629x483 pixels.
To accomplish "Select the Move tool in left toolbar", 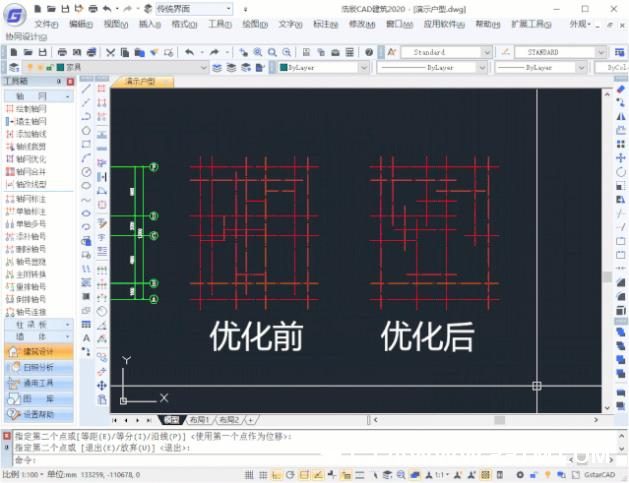I will click(101, 386).
